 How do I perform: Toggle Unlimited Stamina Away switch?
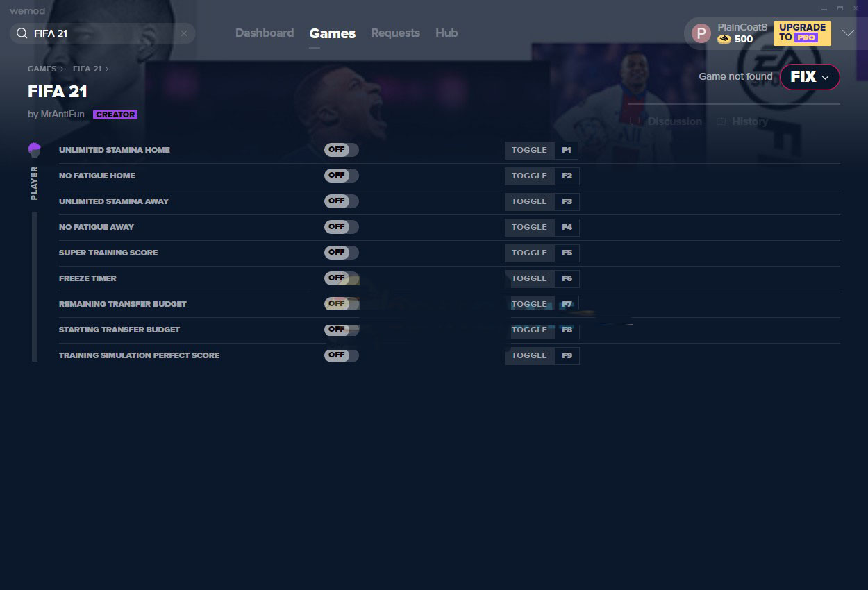[x=342, y=201]
